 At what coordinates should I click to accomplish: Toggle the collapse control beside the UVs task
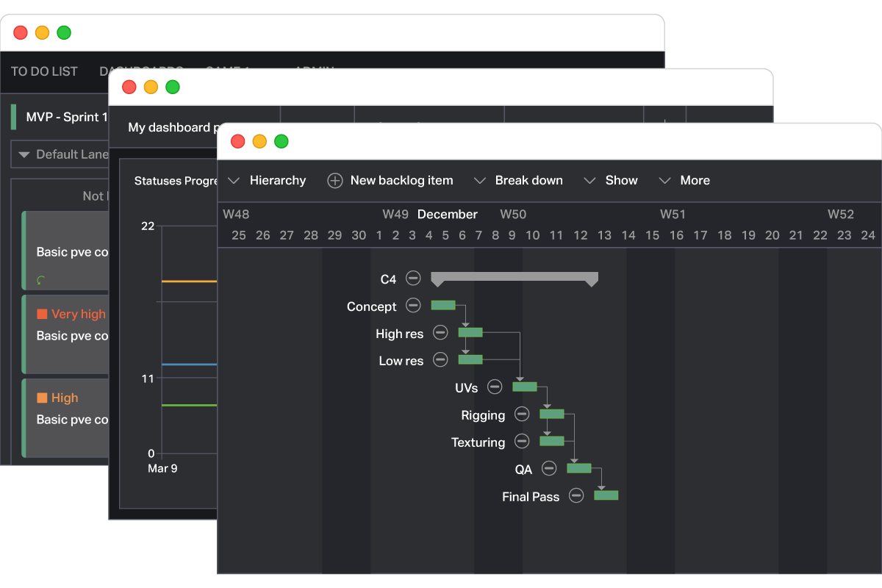coord(494,387)
